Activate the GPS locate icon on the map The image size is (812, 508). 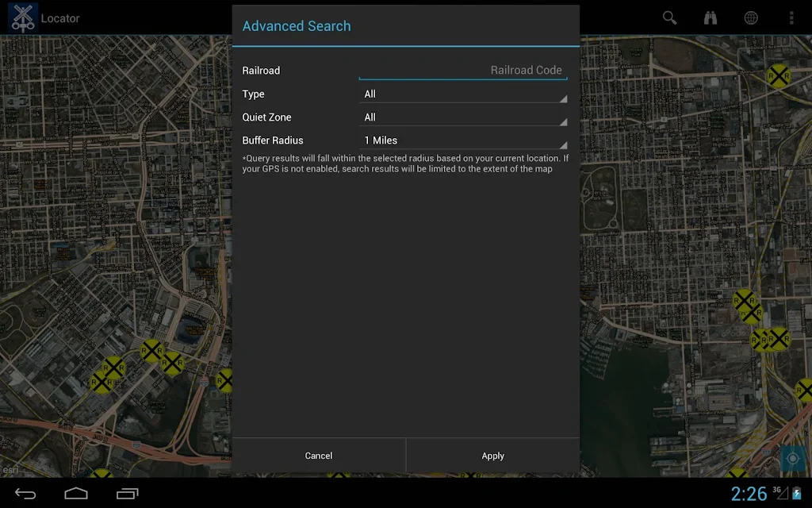click(x=793, y=458)
